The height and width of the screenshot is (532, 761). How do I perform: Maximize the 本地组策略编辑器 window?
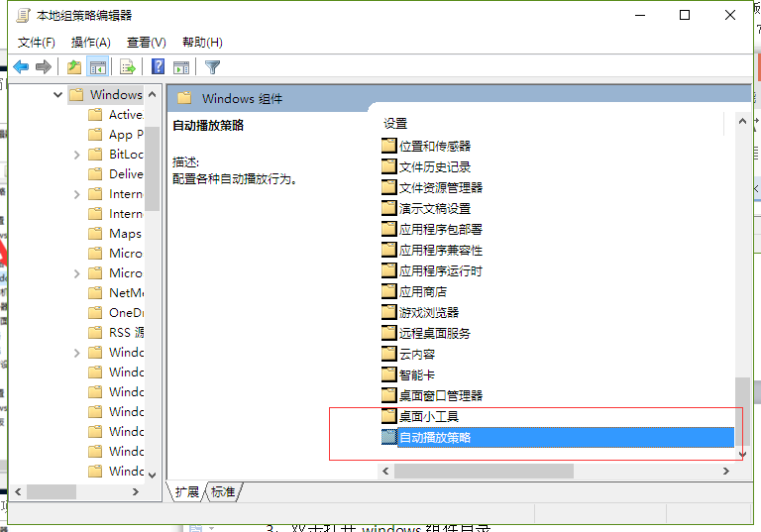tap(685, 16)
